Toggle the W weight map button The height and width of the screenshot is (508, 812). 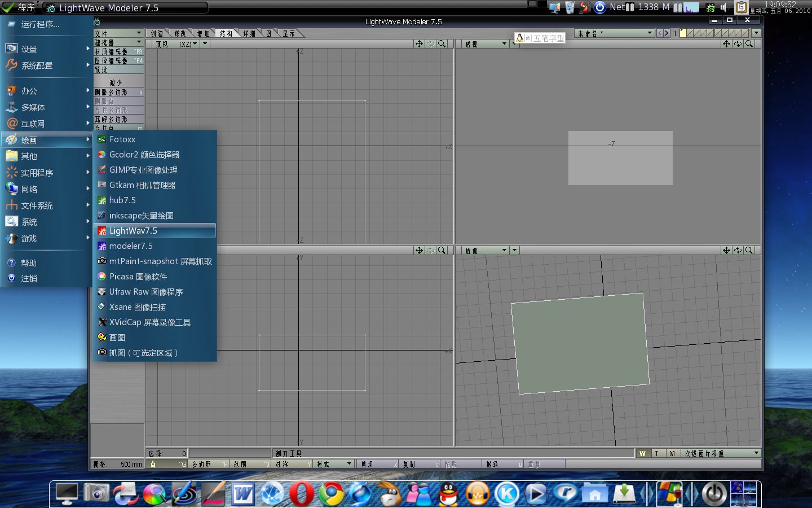coord(642,453)
